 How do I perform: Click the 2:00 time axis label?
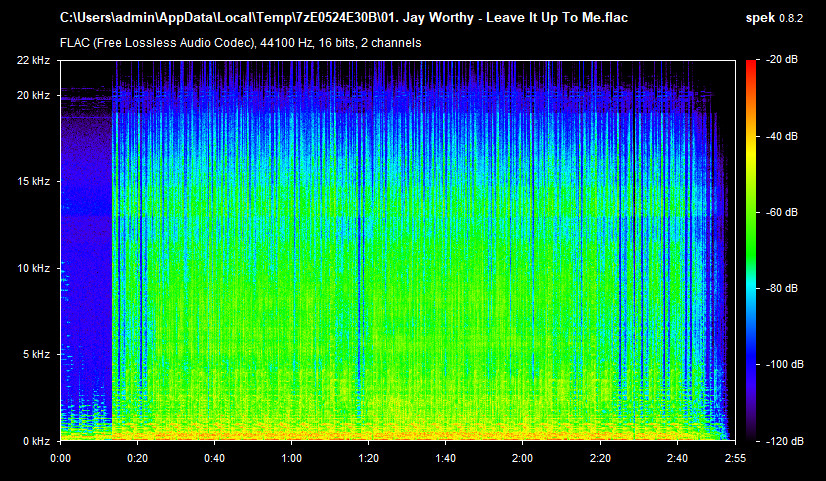click(522, 458)
